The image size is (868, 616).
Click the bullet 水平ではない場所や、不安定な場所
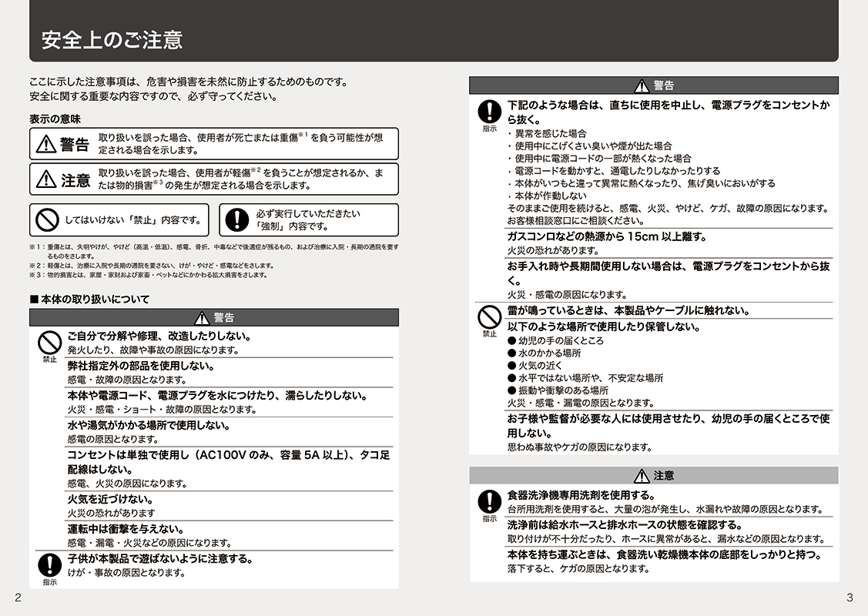click(585, 378)
